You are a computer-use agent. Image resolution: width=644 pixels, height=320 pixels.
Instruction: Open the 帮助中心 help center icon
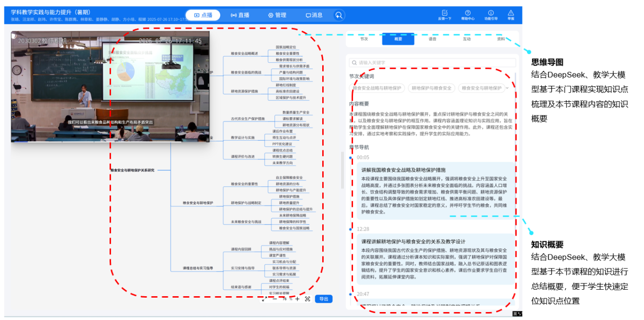[x=468, y=14]
